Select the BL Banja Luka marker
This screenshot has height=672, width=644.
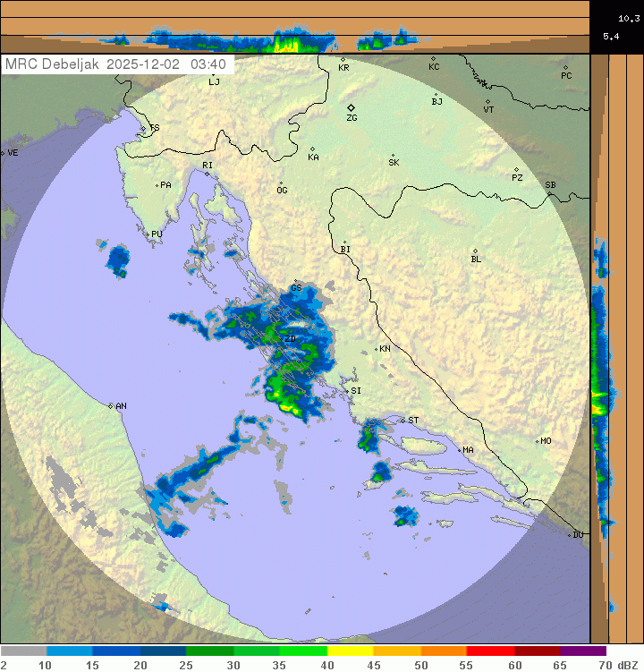point(475,251)
